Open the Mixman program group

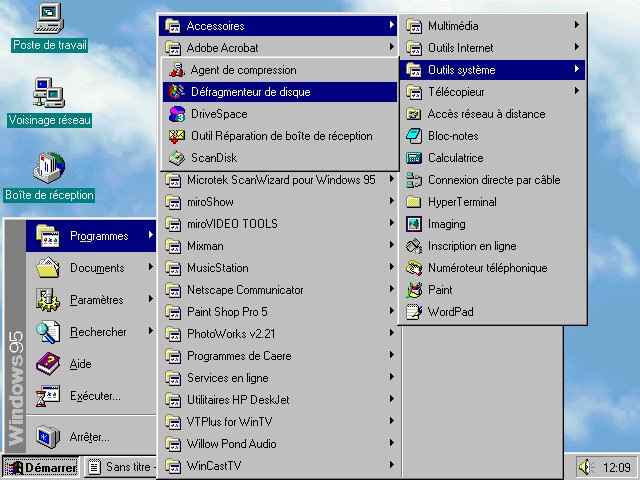278,246
